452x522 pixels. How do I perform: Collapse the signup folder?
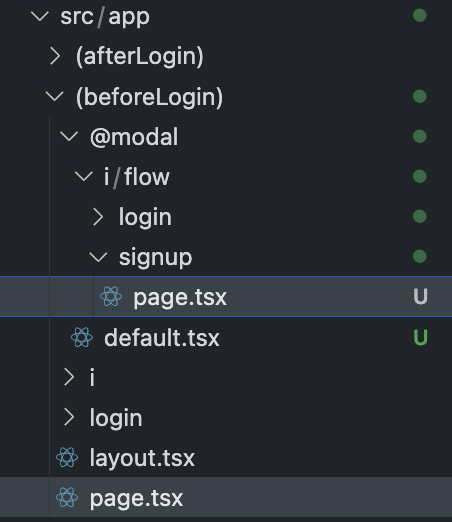[x=98, y=257]
